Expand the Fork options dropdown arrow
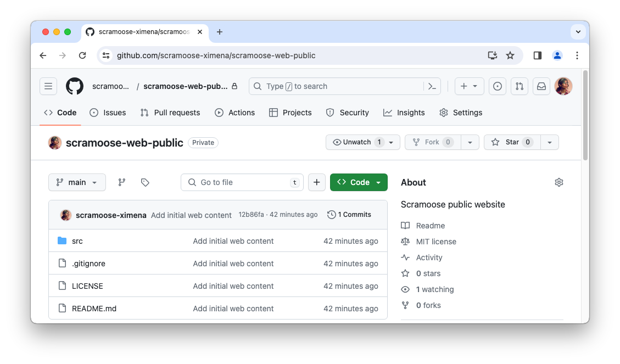This screenshot has height=364, width=620. tap(470, 142)
